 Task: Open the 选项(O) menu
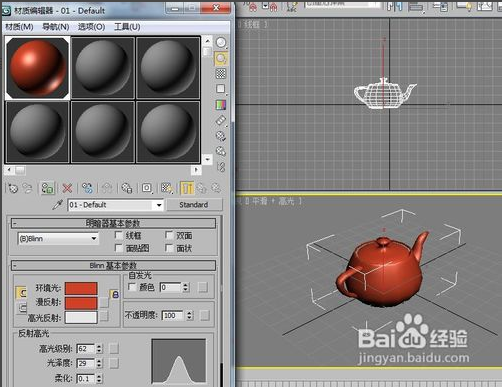[91, 27]
